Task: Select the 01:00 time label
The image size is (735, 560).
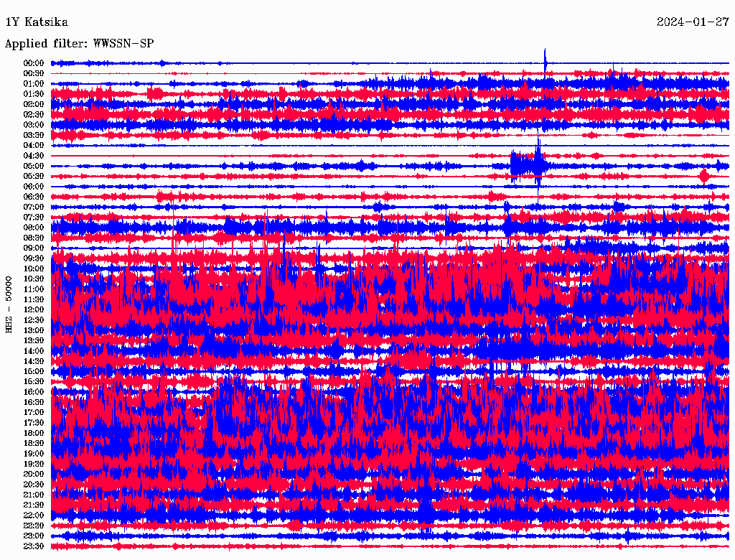Action: coord(34,83)
